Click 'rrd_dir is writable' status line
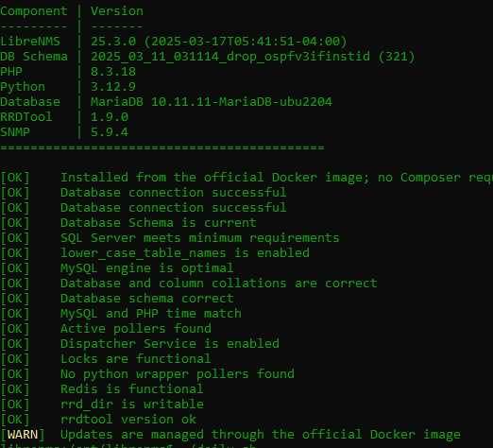 pos(132,405)
